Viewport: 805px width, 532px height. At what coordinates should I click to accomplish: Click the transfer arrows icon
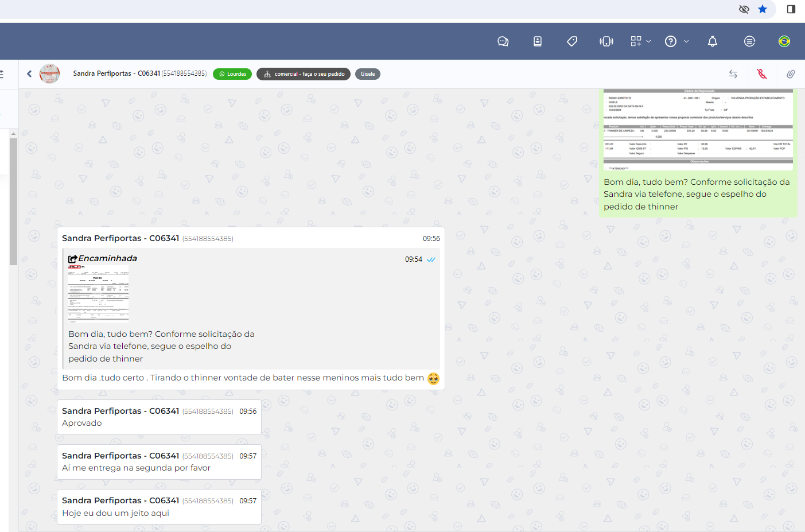pyautogui.click(x=733, y=74)
